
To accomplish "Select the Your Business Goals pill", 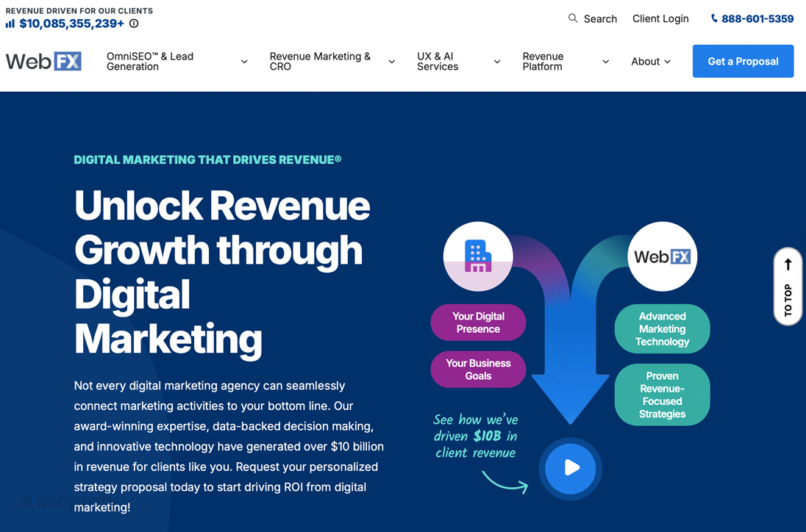I will (x=478, y=369).
